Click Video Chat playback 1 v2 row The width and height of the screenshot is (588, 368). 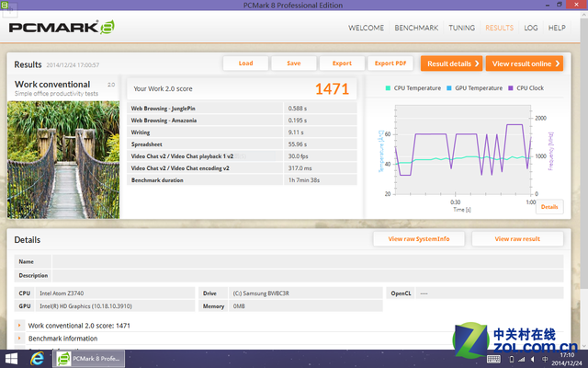coord(242,156)
